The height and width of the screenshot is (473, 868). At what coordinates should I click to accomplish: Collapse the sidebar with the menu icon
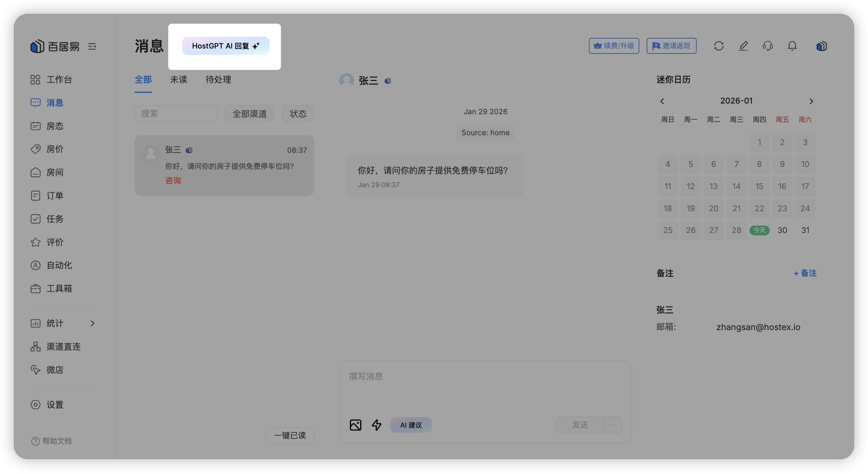click(92, 47)
